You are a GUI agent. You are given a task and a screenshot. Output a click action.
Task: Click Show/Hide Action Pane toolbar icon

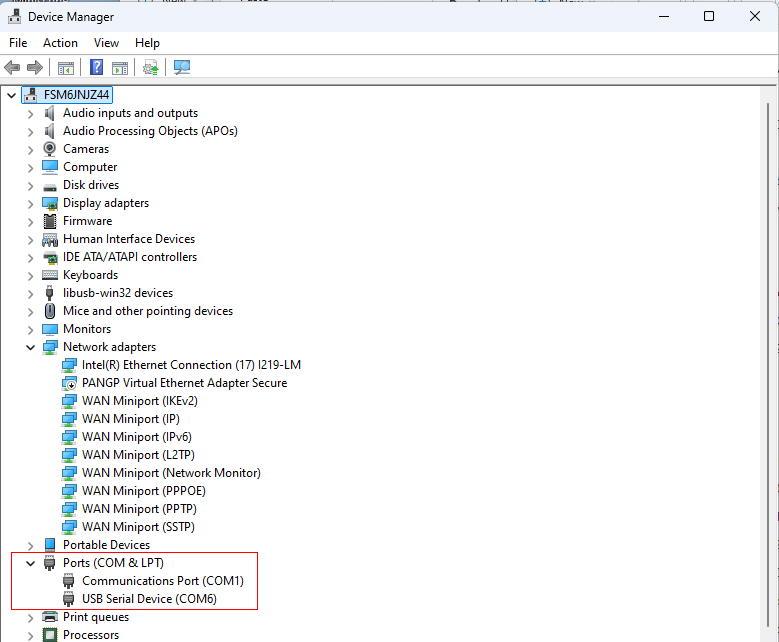click(120, 67)
